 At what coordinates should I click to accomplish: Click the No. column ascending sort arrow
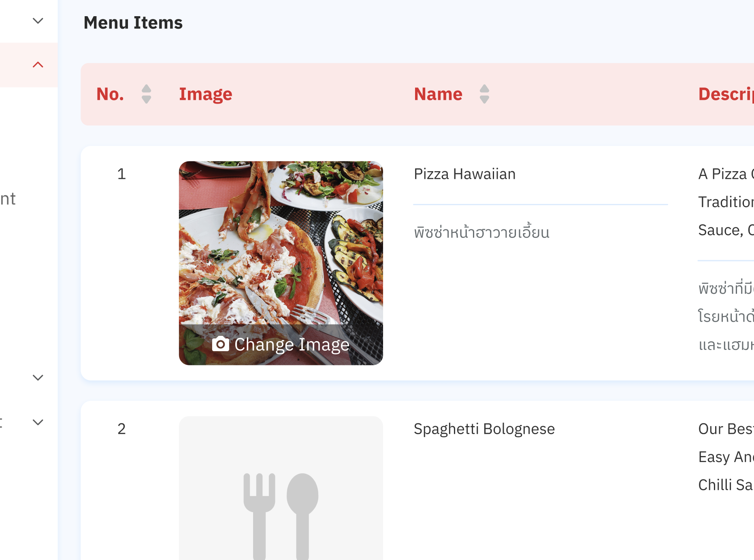[x=147, y=89]
